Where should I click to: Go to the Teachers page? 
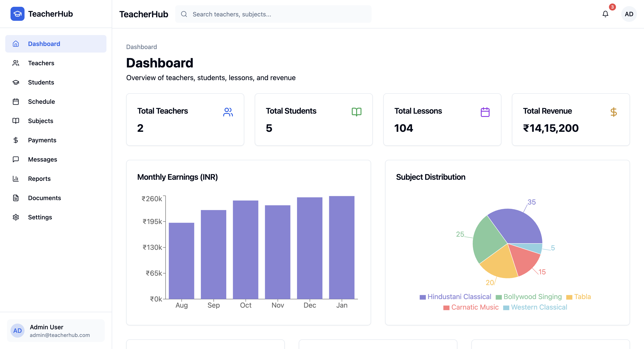point(56,63)
